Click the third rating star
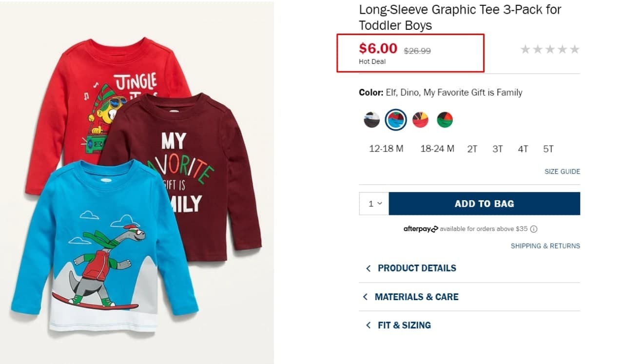The height and width of the screenshot is (364, 624). tap(550, 49)
